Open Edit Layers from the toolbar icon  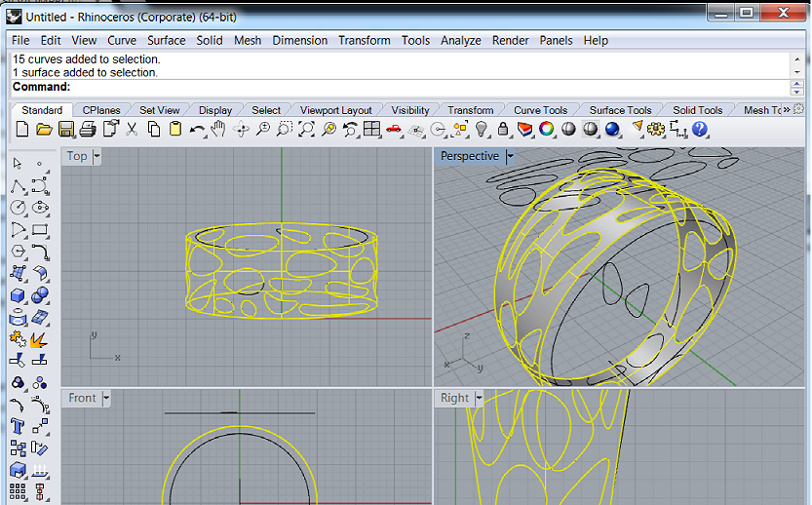pyautogui.click(x=525, y=129)
